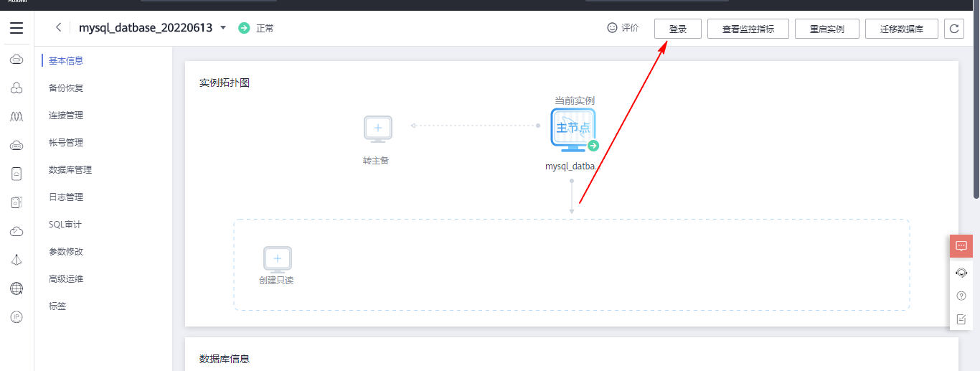The image size is (980, 371).
Task: Click the headset customer service icon
Action: (x=961, y=272)
